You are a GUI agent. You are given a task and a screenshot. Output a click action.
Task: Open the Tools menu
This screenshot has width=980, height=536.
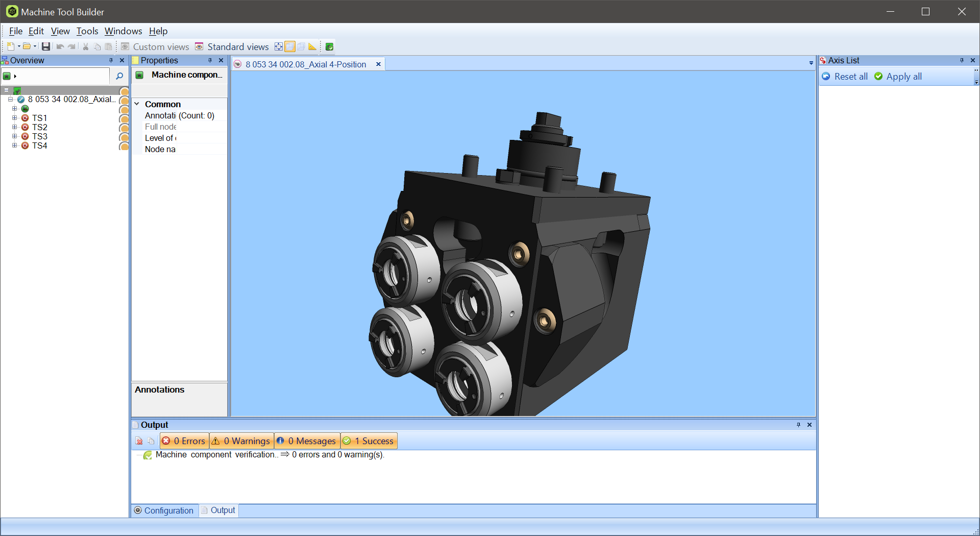click(x=87, y=31)
